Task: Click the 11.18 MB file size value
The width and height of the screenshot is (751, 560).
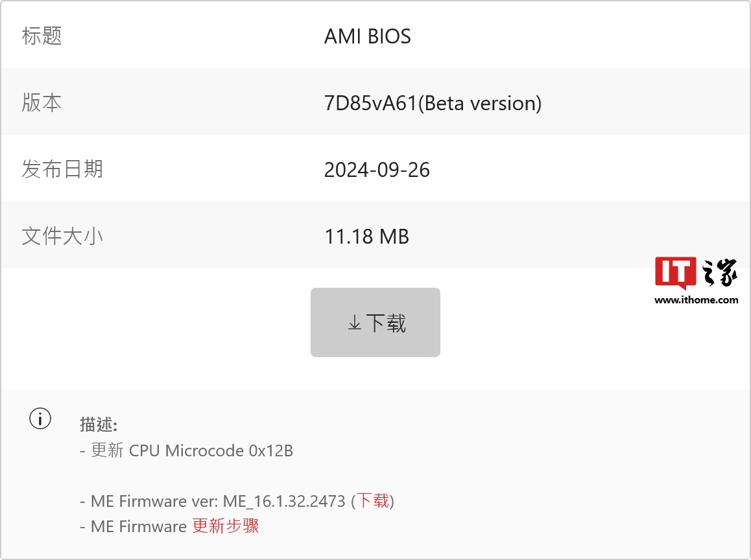Action: pos(366,237)
